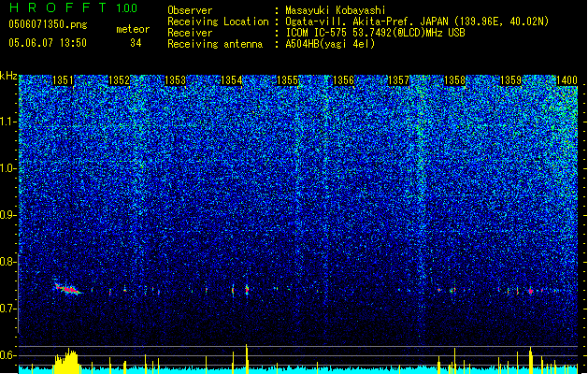Screen dimensions: 588x374
Task: Click the 1400 time marker
Action: [566, 80]
